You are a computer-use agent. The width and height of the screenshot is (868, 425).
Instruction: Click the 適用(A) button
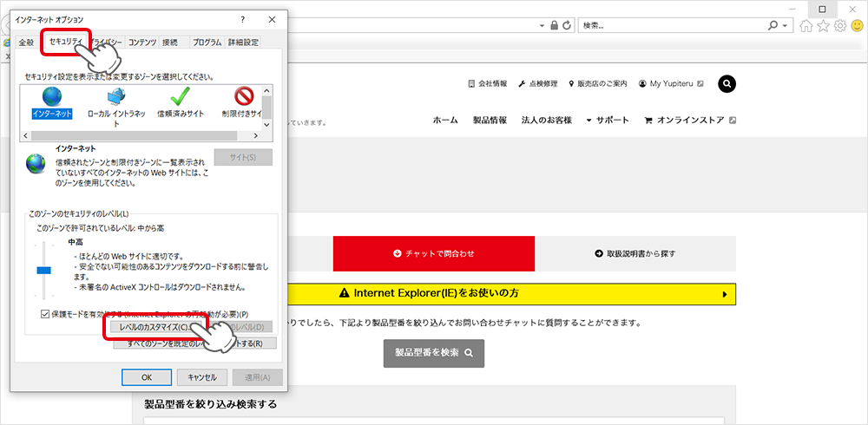(258, 377)
